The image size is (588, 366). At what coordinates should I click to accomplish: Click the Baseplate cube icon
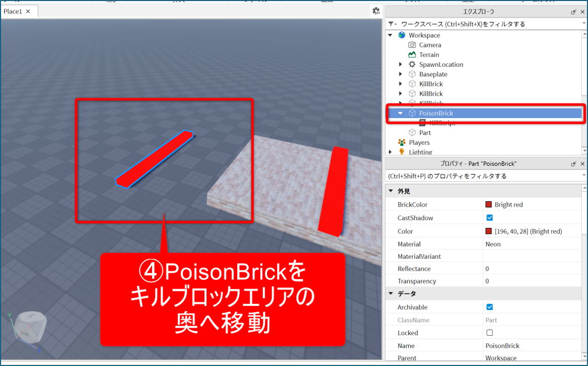(x=412, y=74)
